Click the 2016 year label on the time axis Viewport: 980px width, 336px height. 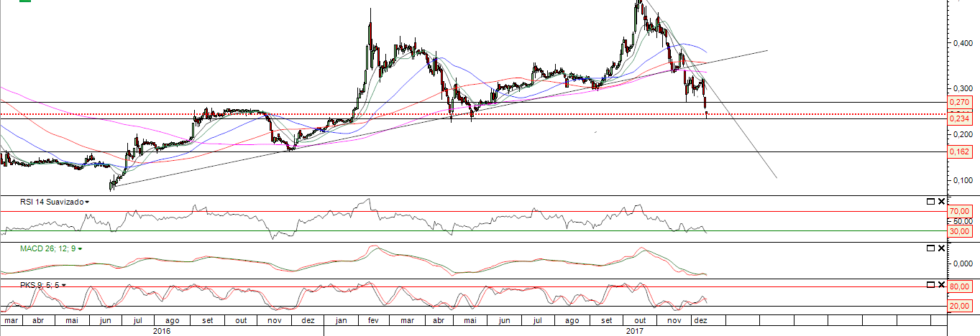[x=161, y=331]
